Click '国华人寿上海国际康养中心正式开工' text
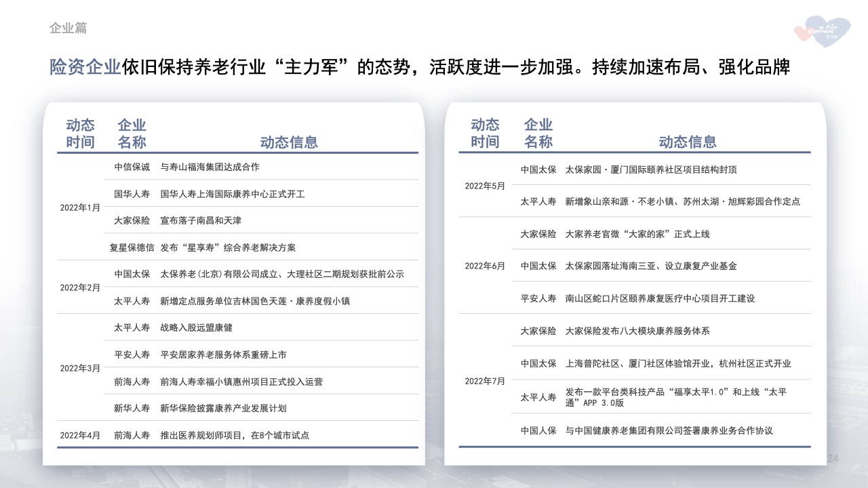Screen dimensions: 868x488 click(x=233, y=194)
